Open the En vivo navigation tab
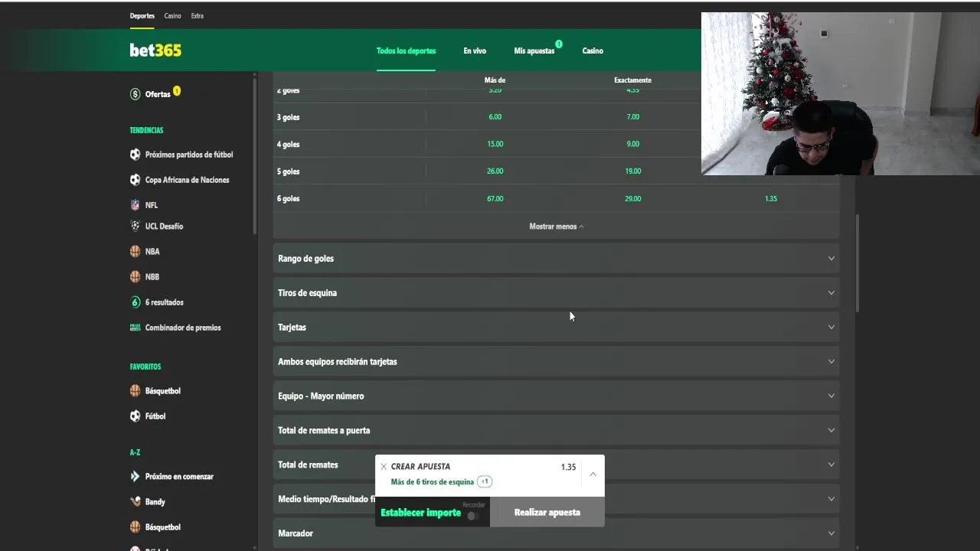Screen dimensions: 980x551 (x=475, y=51)
